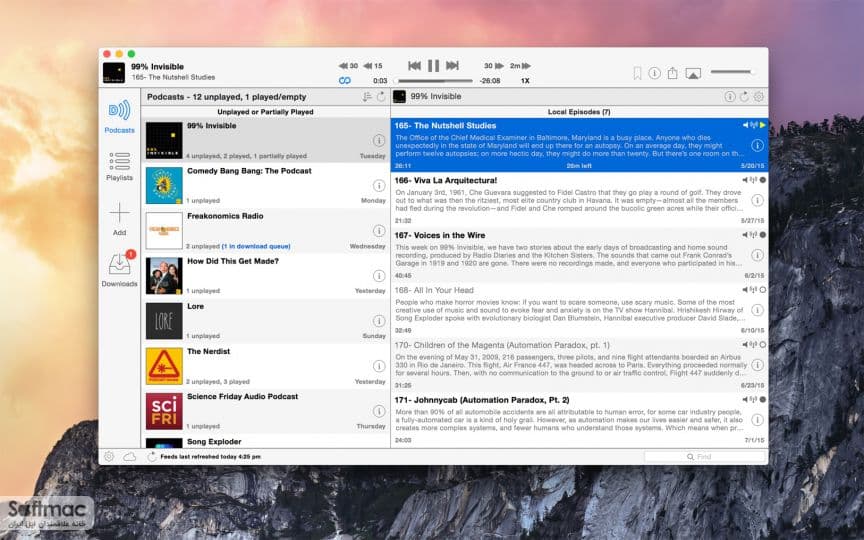The width and height of the screenshot is (864, 540).
Task: Select How Did This Get Made? podcast
Action: click(x=265, y=276)
